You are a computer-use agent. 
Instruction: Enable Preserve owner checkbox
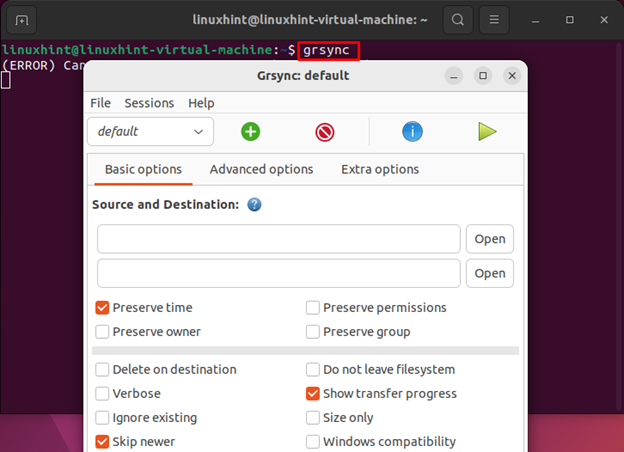coord(102,332)
